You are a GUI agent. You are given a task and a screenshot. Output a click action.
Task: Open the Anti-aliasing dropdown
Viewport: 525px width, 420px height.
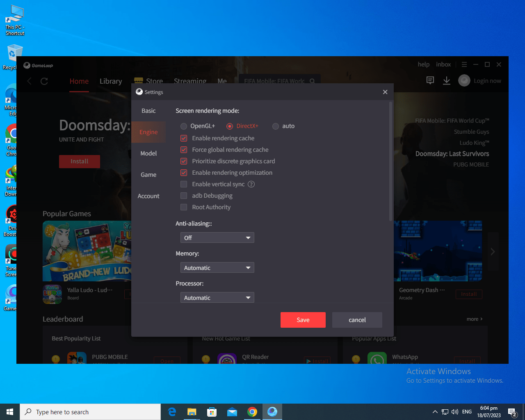click(x=217, y=237)
